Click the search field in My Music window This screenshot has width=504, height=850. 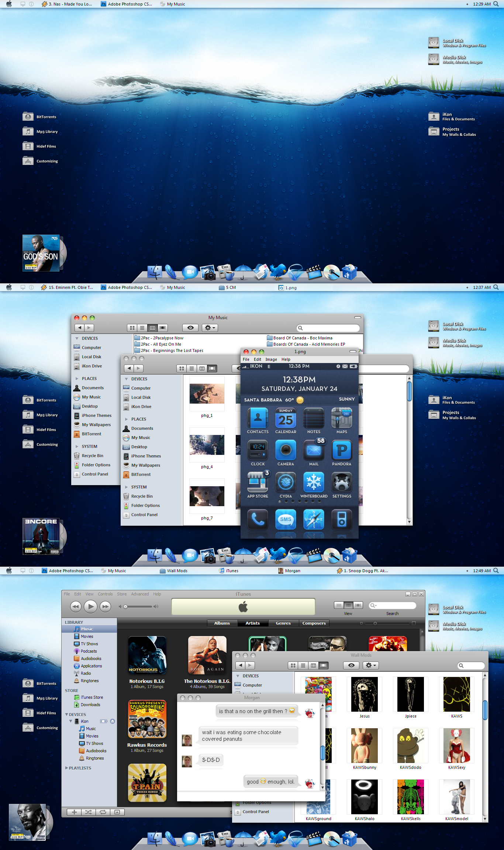pyautogui.click(x=328, y=328)
